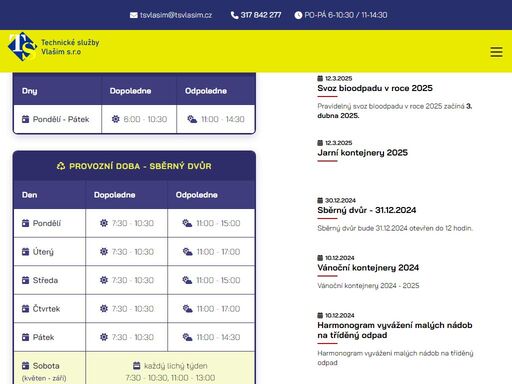Click calendar icon beside Pondělí - Pátek
Image resolution: width=512 pixels, height=384 pixels.
click(25, 119)
